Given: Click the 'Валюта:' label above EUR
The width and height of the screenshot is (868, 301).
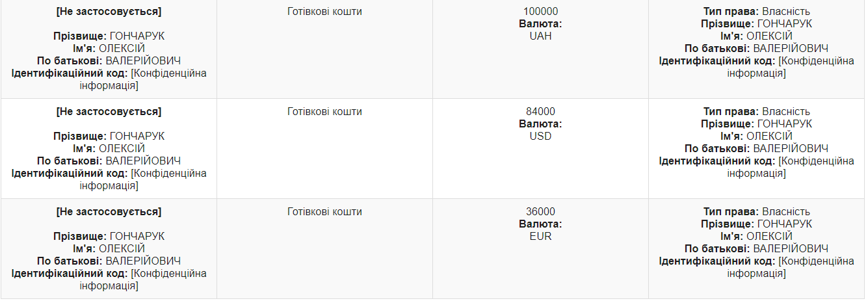Looking at the screenshot, I should coord(540,224).
